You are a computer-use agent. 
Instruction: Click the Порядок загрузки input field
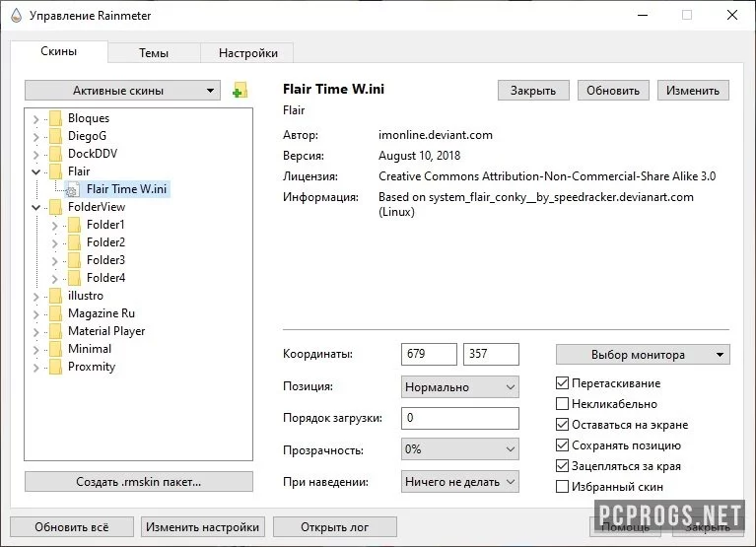tap(460, 418)
